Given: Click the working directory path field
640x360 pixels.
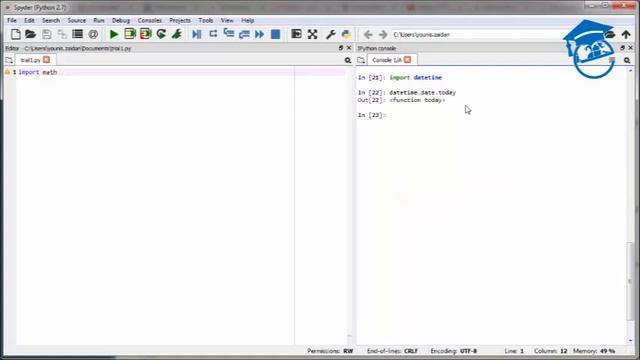Looking at the screenshot, I should [x=478, y=35].
